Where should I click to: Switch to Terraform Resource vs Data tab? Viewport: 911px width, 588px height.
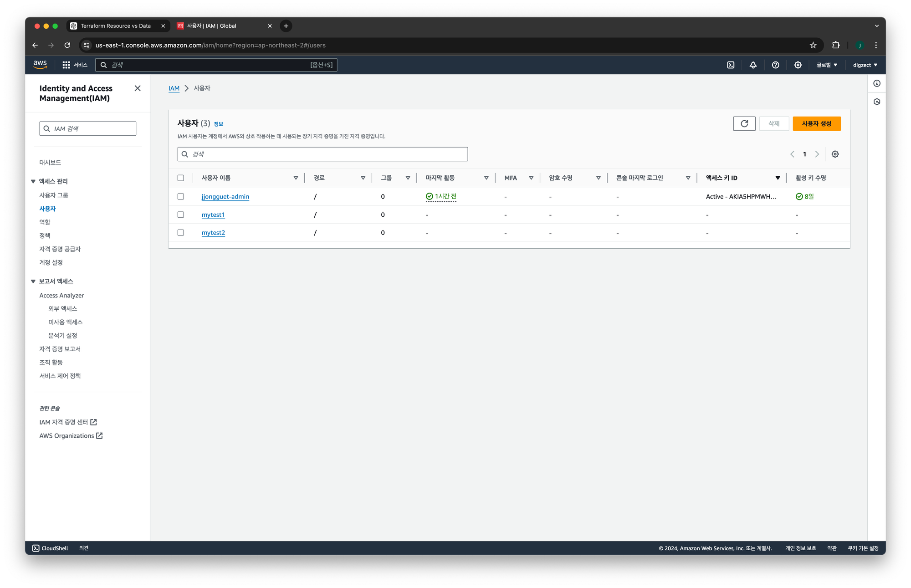pyautogui.click(x=116, y=26)
